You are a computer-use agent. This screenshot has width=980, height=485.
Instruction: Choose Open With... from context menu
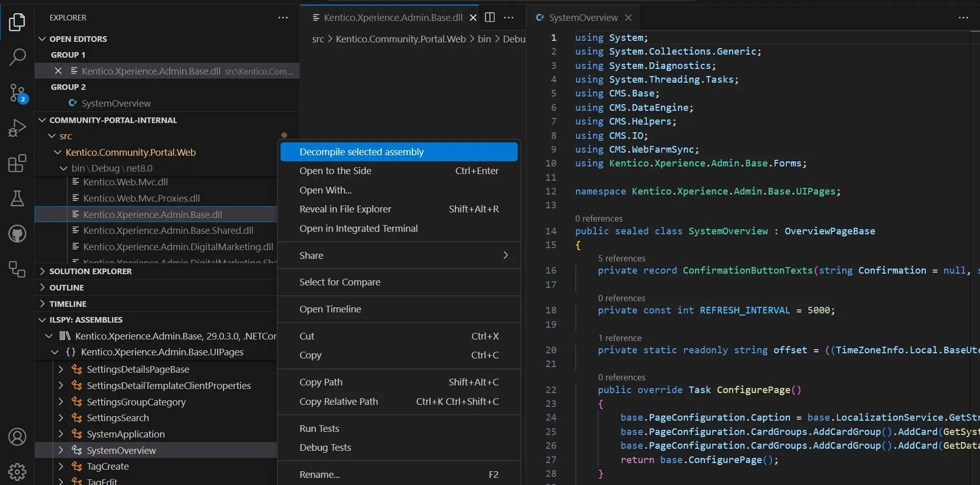[x=399, y=190]
